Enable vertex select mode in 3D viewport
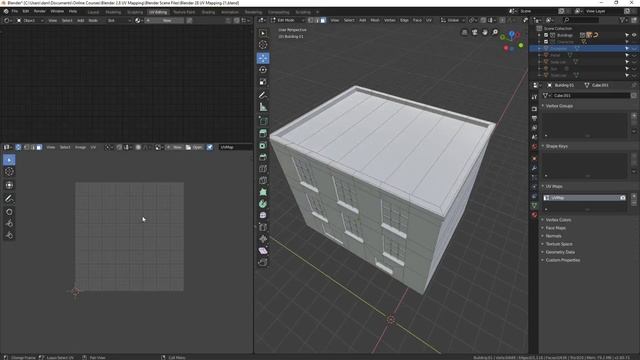The width and height of the screenshot is (640, 360). tap(311, 20)
